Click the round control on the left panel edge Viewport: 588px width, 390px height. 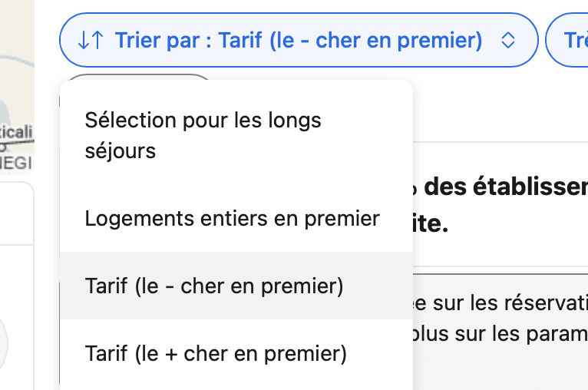tap(4, 343)
